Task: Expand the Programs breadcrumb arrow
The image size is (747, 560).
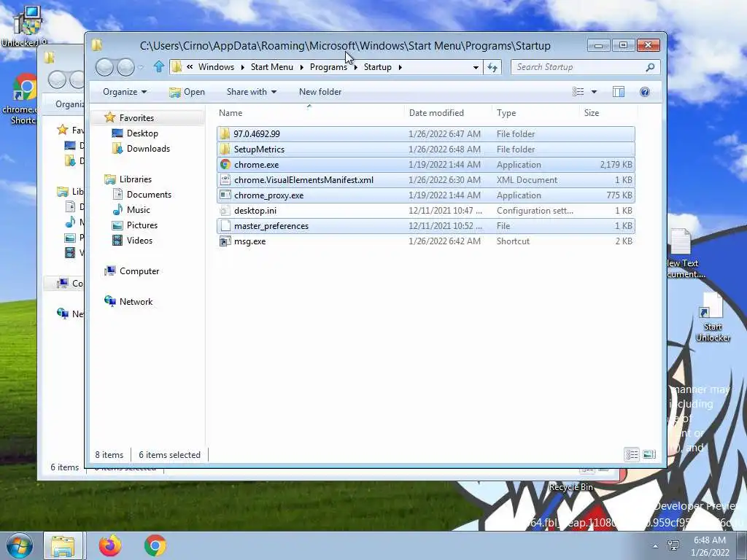Action: click(355, 67)
